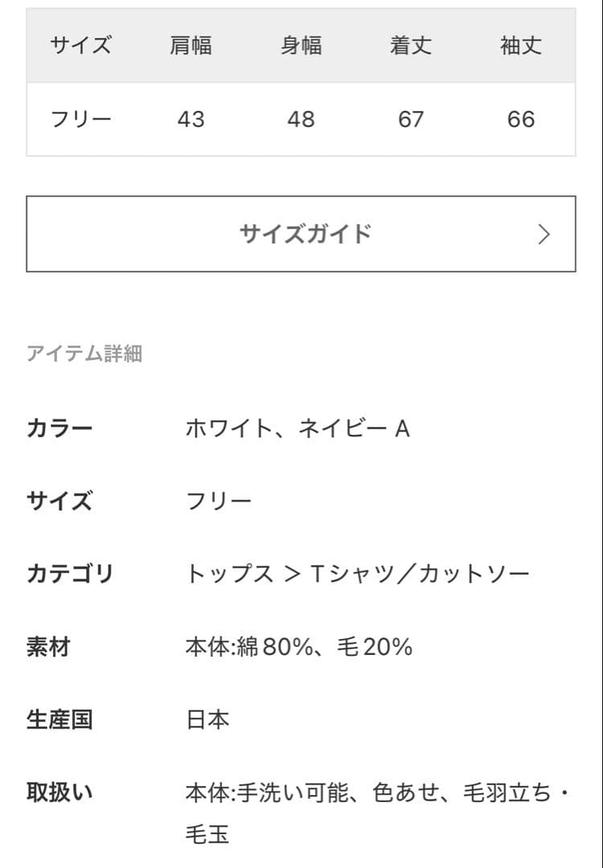Click the 素材 label
The width and height of the screenshot is (603, 868).
48,647
